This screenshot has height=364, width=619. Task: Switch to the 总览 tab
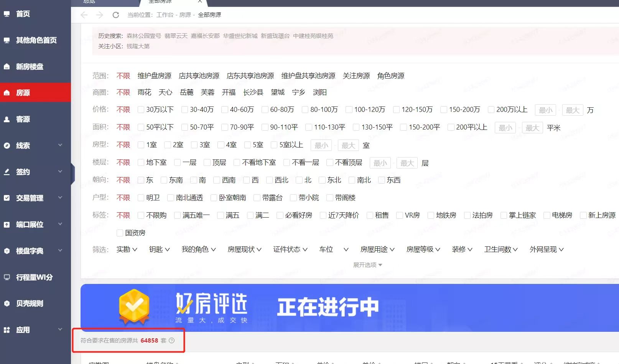point(89,2)
